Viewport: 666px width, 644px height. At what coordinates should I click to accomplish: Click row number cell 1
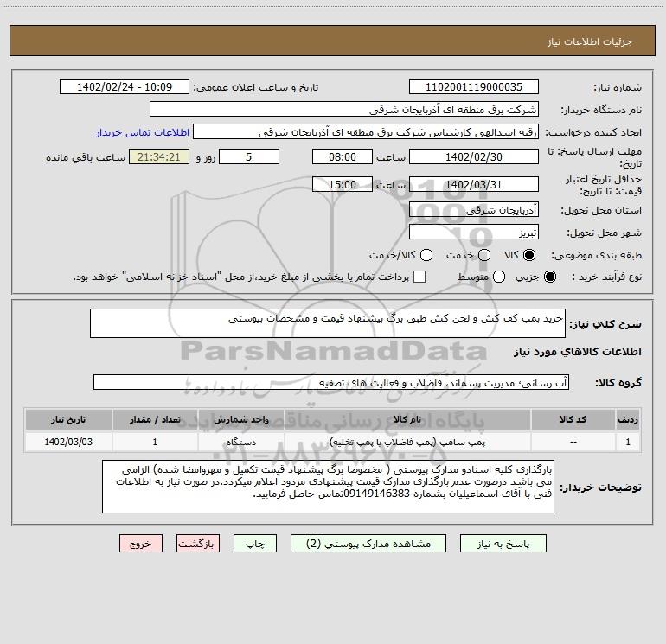coord(628,442)
